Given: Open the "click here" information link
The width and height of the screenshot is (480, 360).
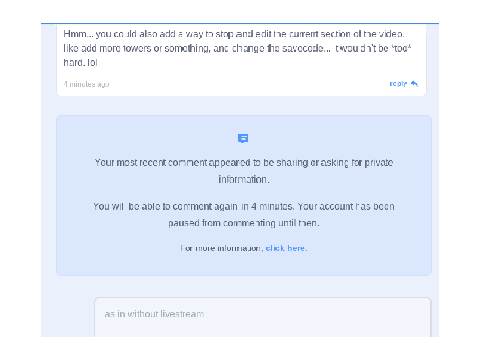Looking at the screenshot, I should tap(285, 248).
